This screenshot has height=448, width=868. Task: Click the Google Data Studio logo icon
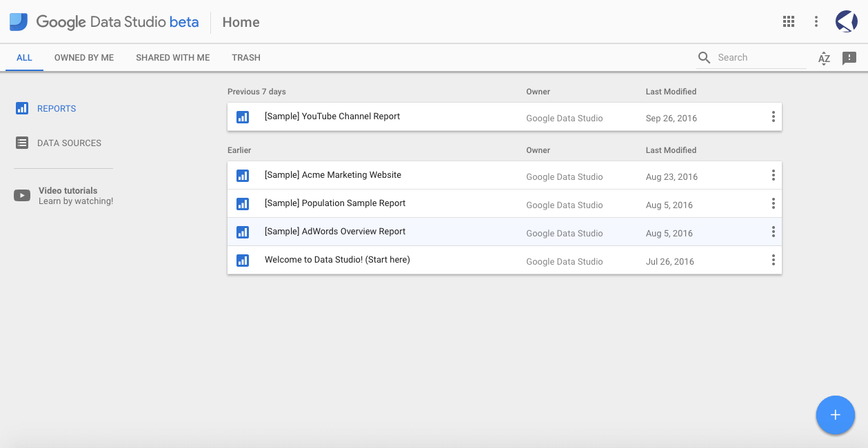tap(19, 22)
